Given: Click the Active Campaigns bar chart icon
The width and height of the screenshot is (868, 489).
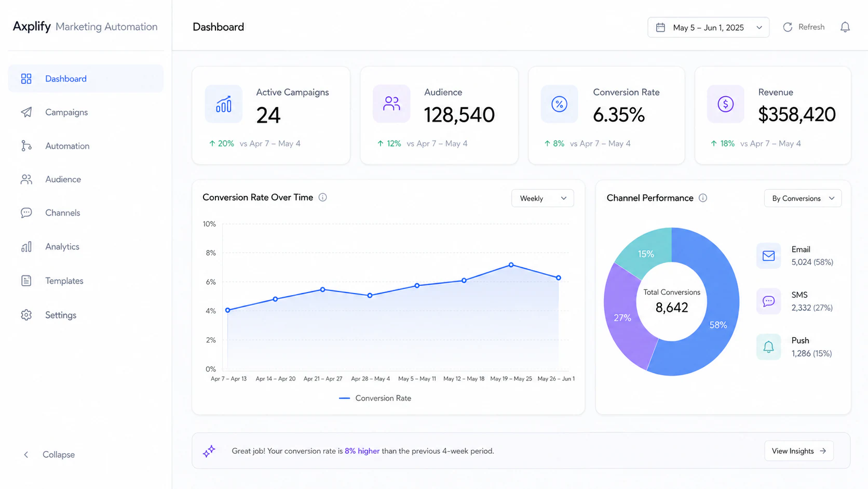Looking at the screenshot, I should pyautogui.click(x=224, y=104).
